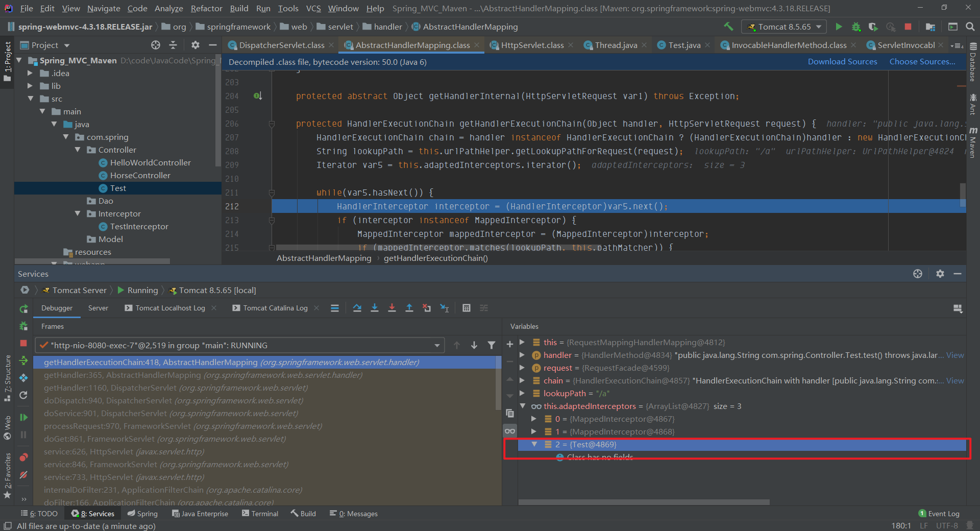Click the Choose Sources link
The width and height of the screenshot is (980, 531).
922,61
